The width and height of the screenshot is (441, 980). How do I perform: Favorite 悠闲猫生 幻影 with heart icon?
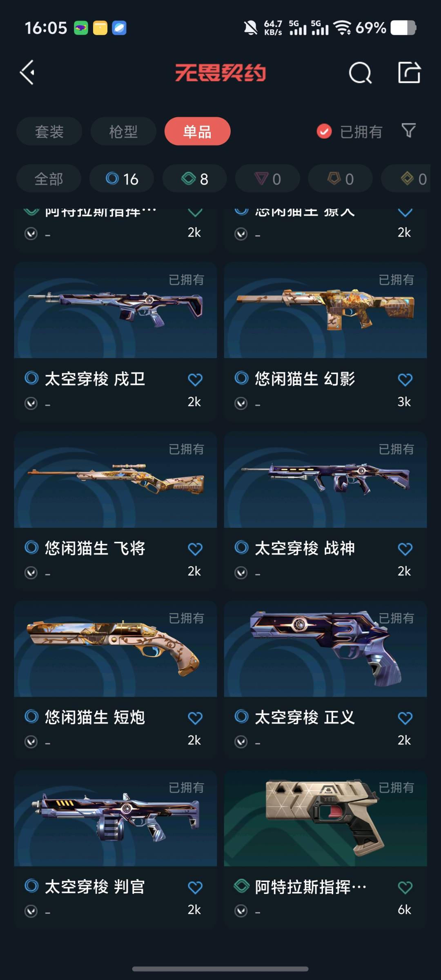pos(405,380)
